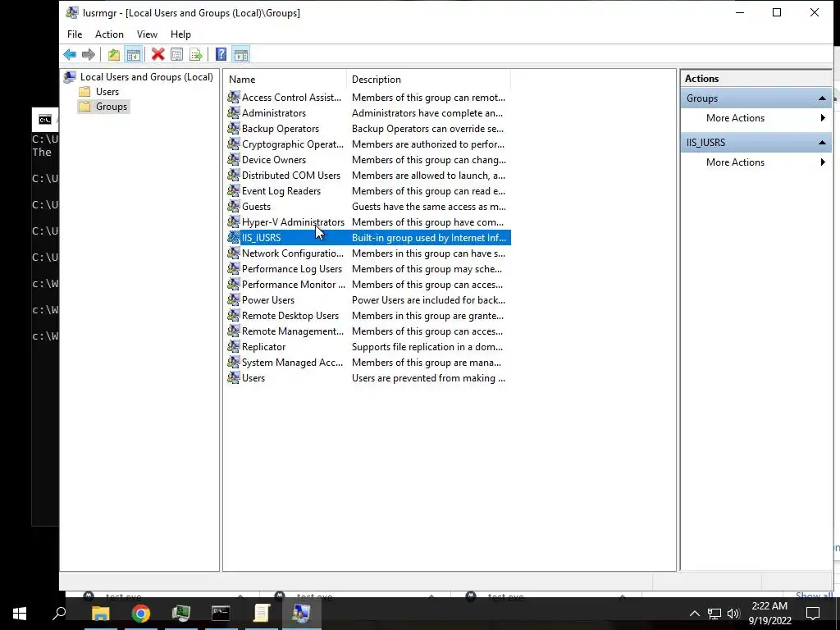This screenshot has width=840, height=630.
Task: Select the Users folder in the tree
Action: [107, 92]
